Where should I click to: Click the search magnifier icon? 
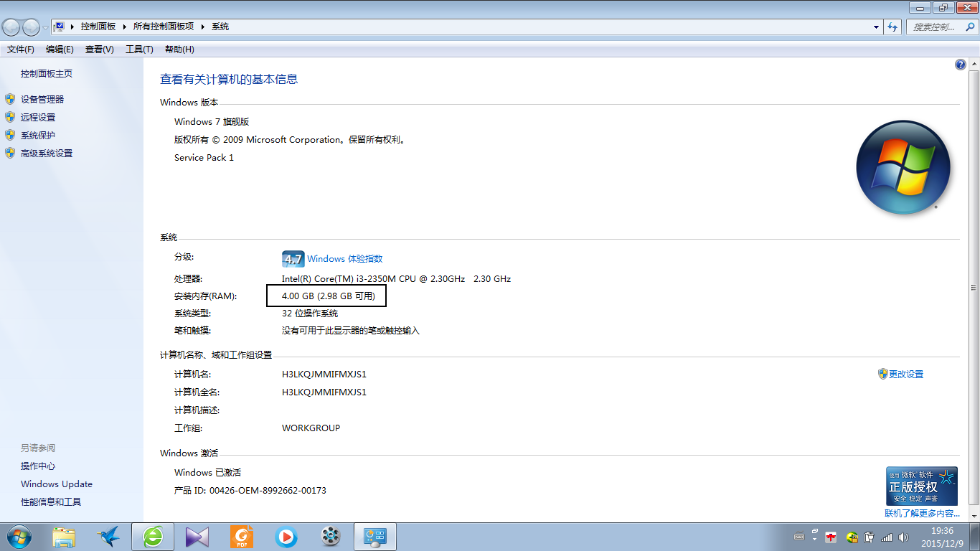pyautogui.click(x=969, y=27)
